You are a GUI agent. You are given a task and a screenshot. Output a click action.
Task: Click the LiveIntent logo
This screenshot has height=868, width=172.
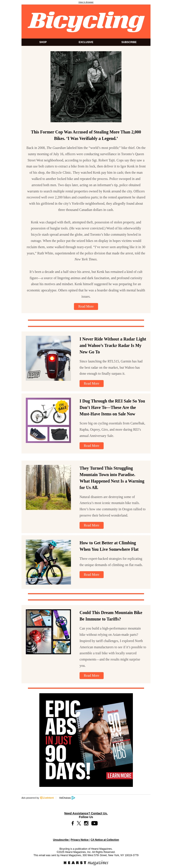pos(47,798)
